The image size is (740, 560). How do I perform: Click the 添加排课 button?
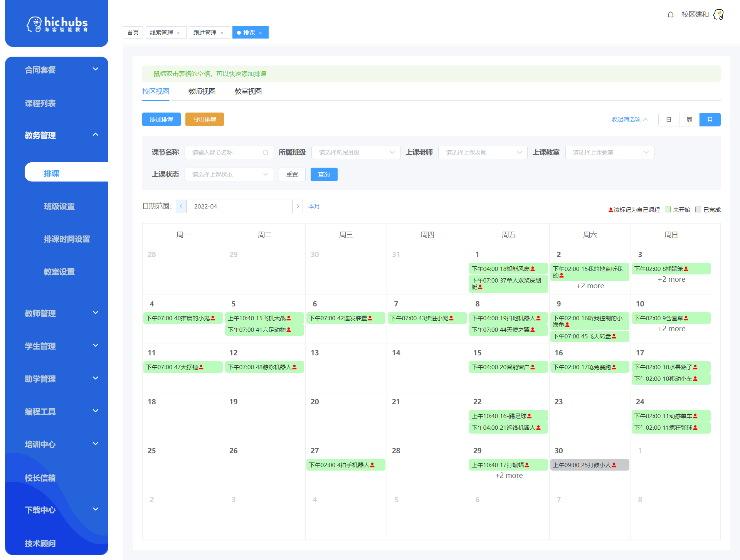coord(161,119)
